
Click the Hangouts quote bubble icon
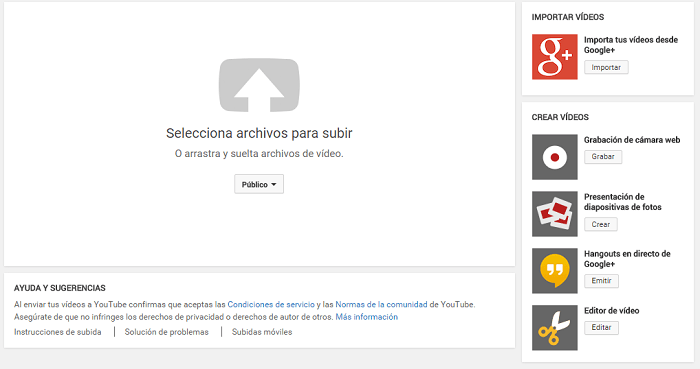tap(554, 271)
